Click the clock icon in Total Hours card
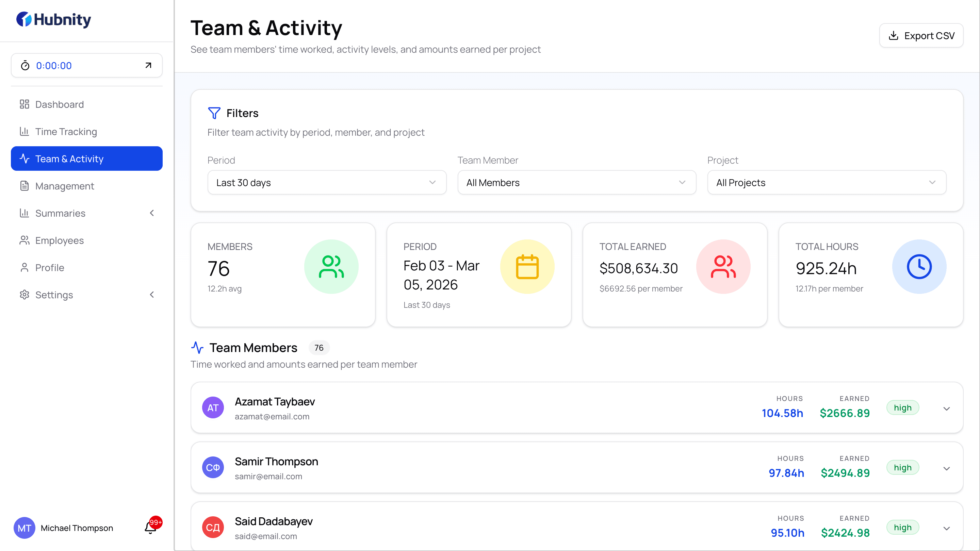 point(919,267)
